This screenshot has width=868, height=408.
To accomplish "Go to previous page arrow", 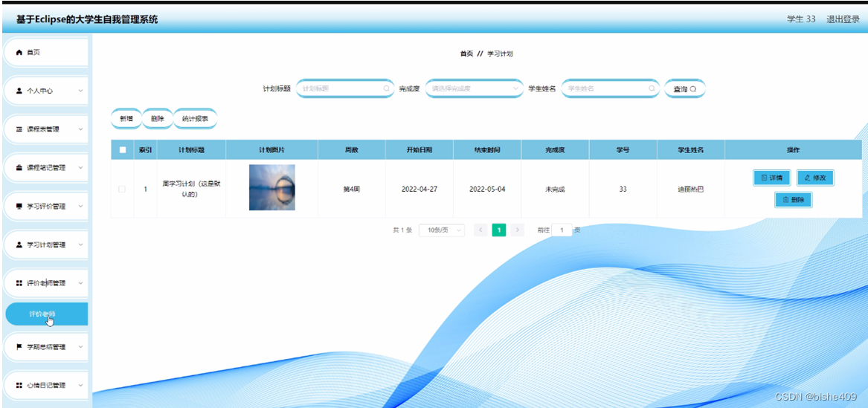I will [x=481, y=230].
